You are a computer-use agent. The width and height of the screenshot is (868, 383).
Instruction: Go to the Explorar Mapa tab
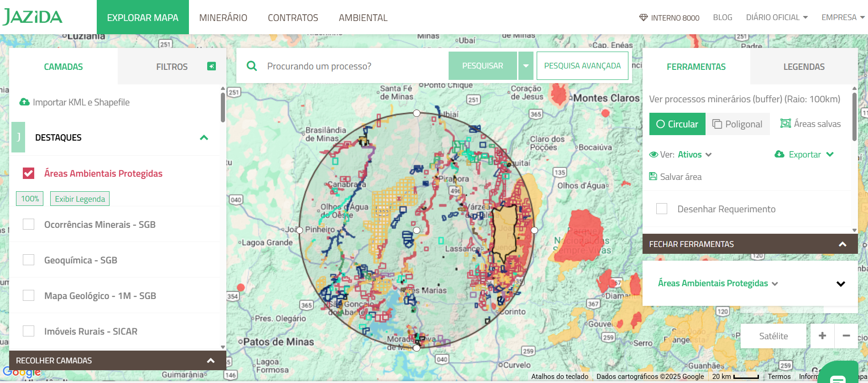pyautogui.click(x=143, y=17)
